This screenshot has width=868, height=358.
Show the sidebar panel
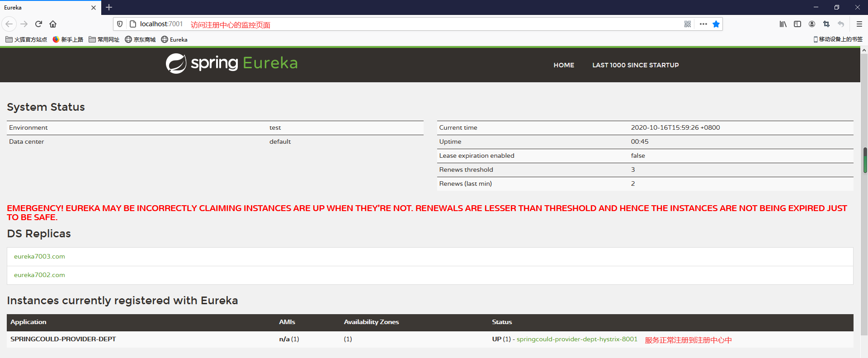[x=797, y=24]
